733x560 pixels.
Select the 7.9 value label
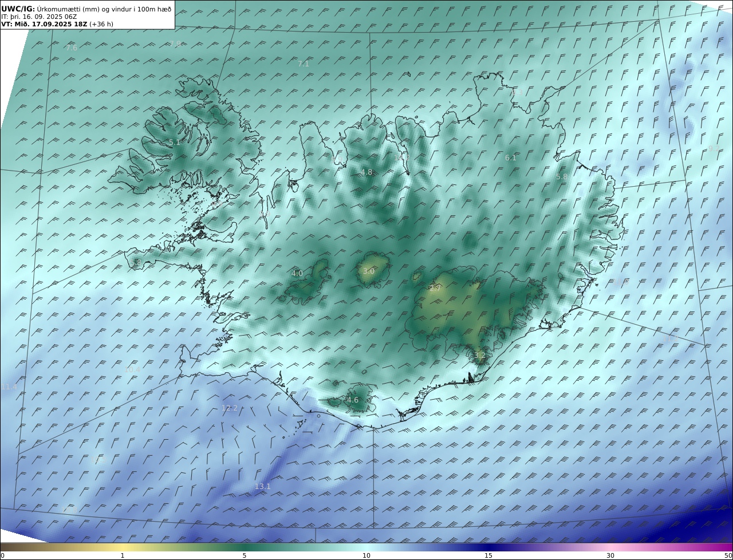[x=175, y=44]
